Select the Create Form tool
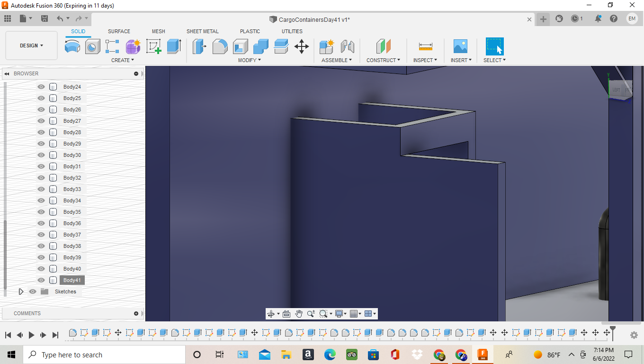Image resolution: width=644 pixels, height=364 pixels. 133,46
